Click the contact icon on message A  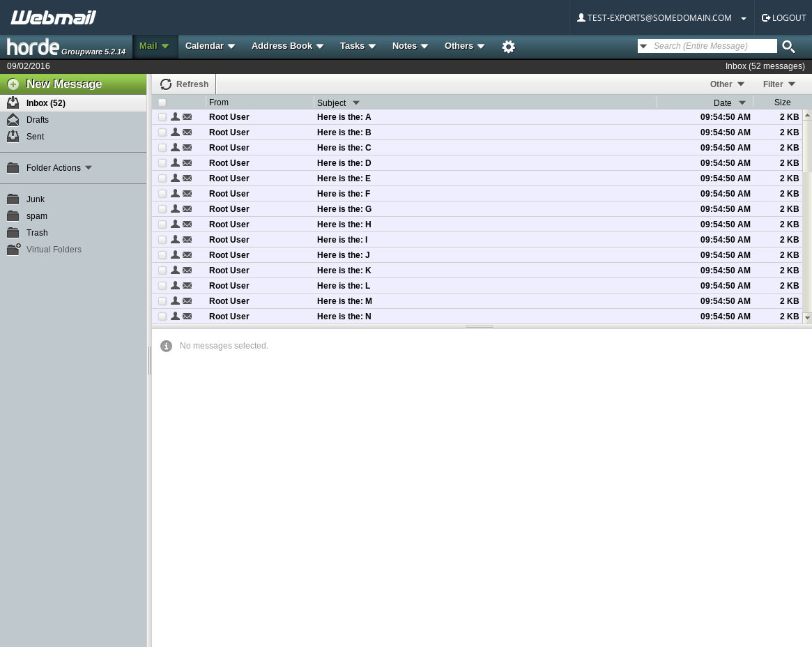click(175, 116)
